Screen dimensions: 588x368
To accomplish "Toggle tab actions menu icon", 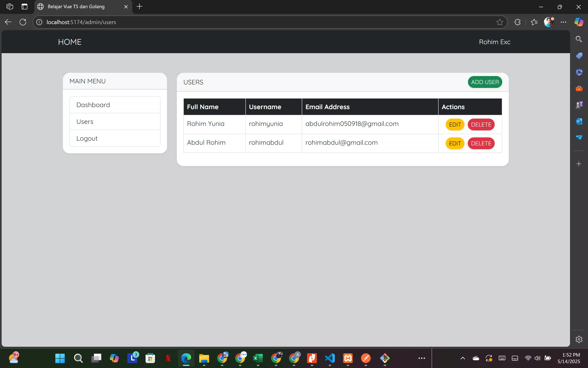I will (x=24, y=7).
